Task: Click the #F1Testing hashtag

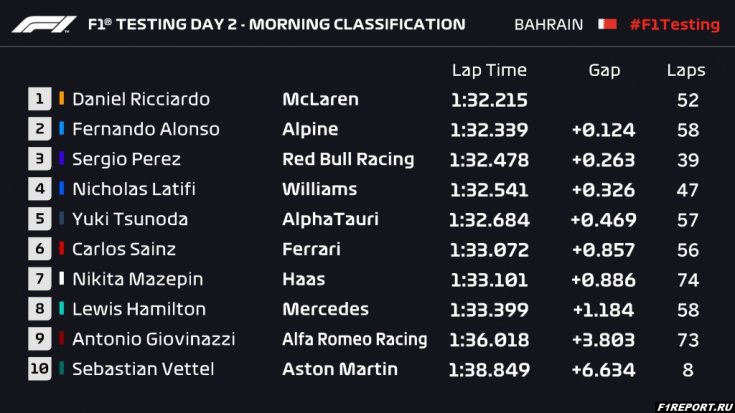Action: pyautogui.click(x=674, y=24)
